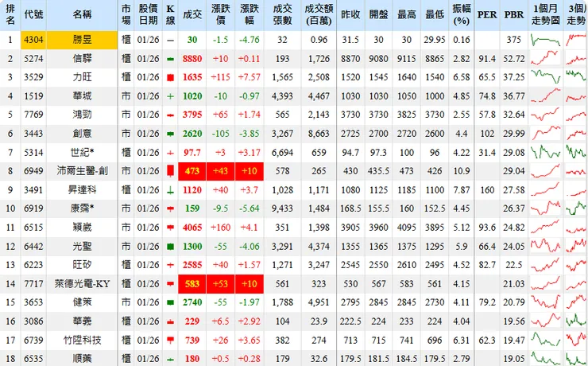
Task: Sort by the 成交 price column header
Action: tap(192, 14)
